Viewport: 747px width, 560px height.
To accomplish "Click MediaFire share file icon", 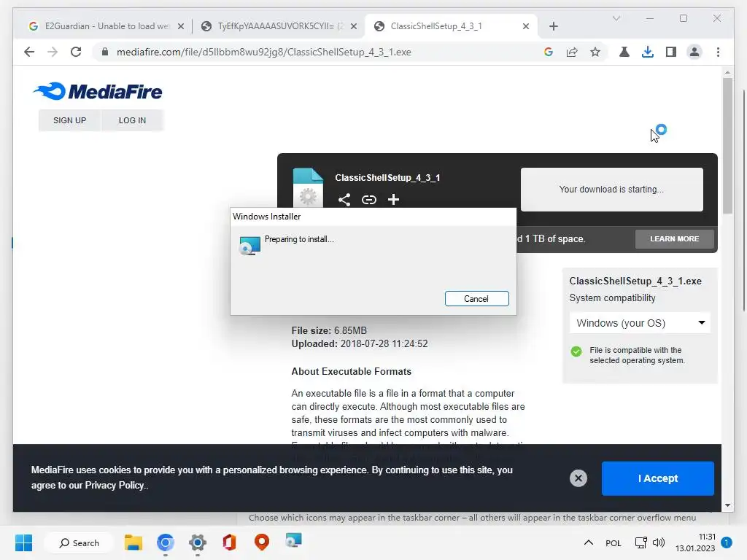I will (344, 200).
